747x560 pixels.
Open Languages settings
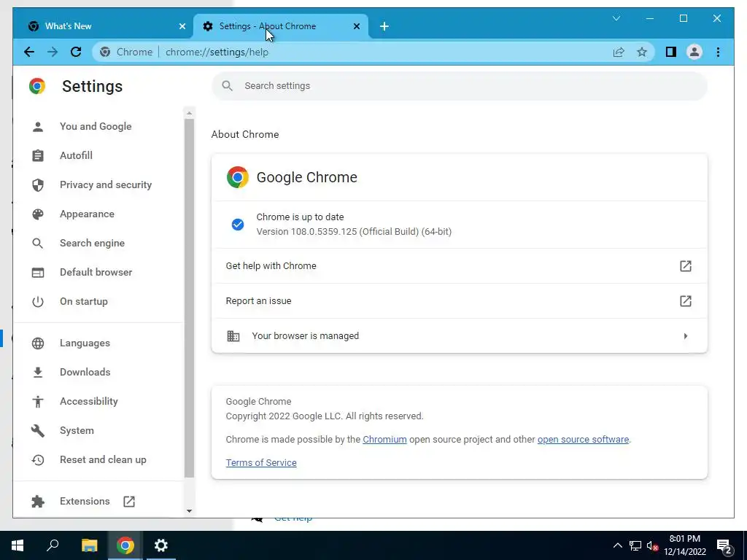click(85, 343)
